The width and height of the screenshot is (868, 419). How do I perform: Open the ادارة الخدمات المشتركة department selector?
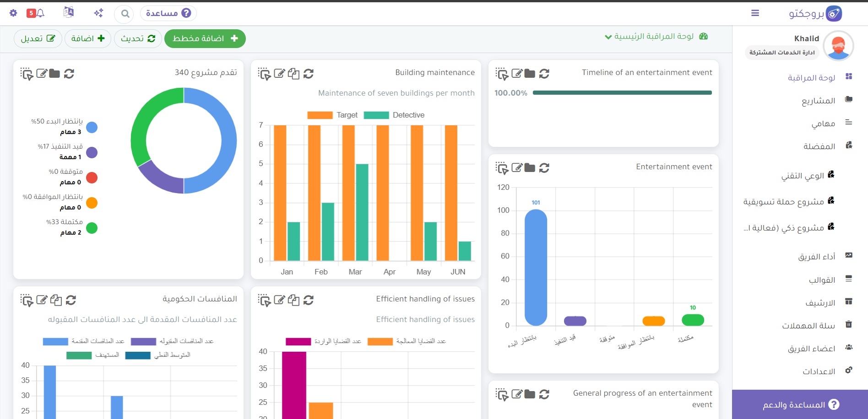(x=782, y=53)
